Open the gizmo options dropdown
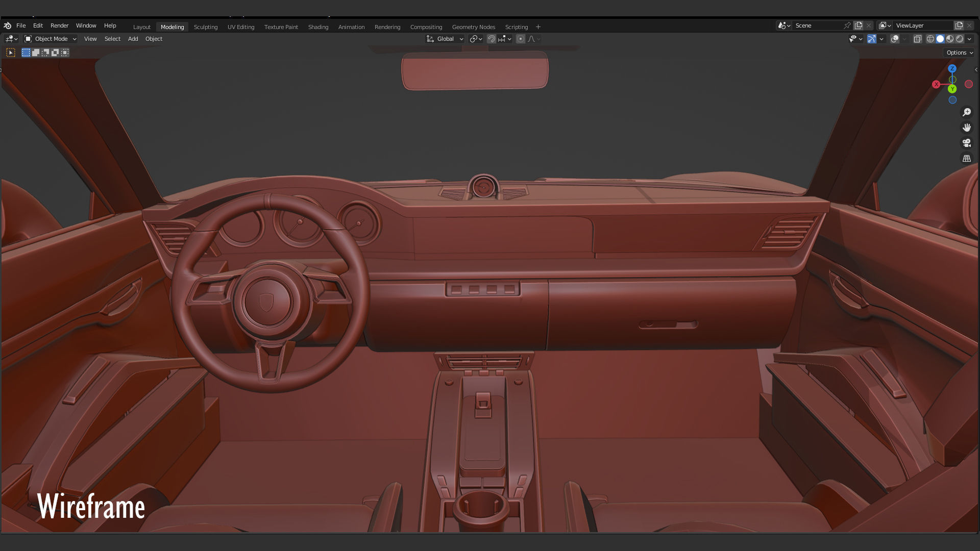Image resolution: width=980 pixels, height=551 pixels. click(x=881, y=39)
